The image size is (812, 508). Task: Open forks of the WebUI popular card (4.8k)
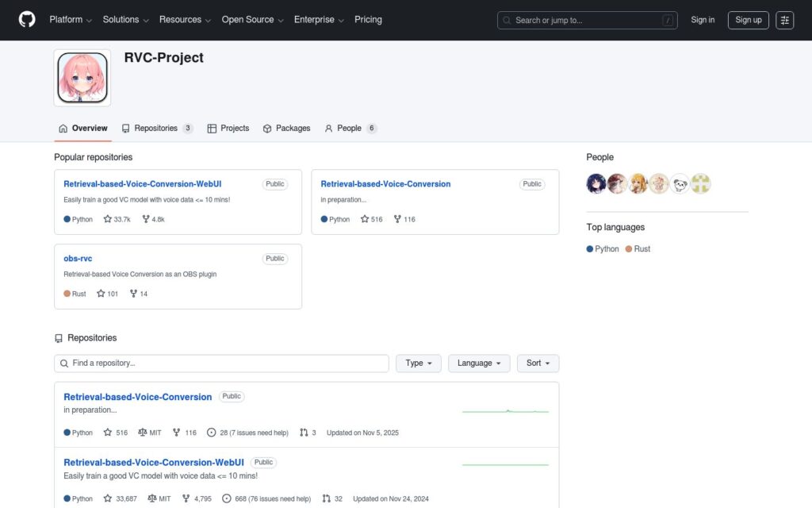(x=153, y=219)
